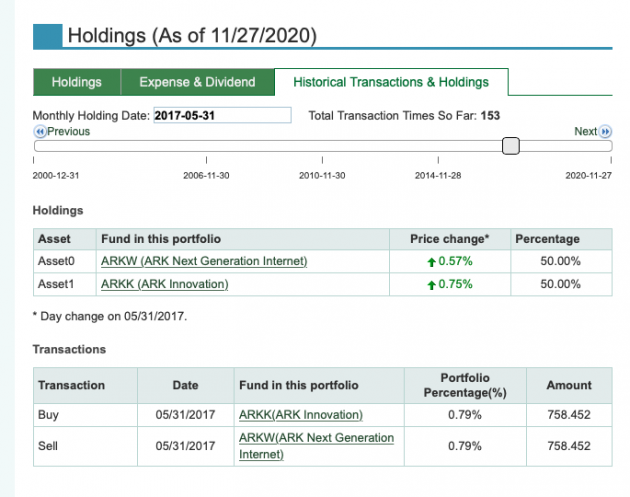Click the green up arrow beside 0.75%
The width and height of the screenshot is (630, 497).
(431, 285)
